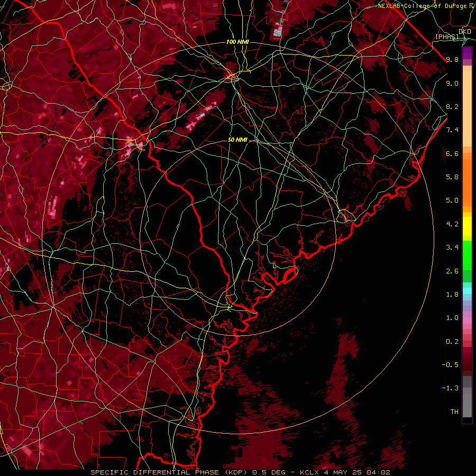Click the 7.4 legend scale value

452,130
